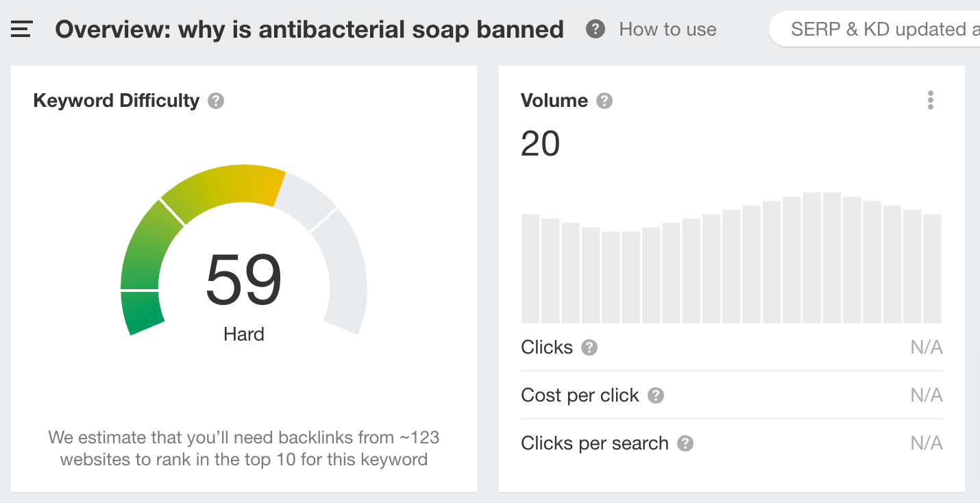Image resolution: width=980 pixels, height=503 pixels.
Task: Open Volume card three-dot options menu
Action: pos(930,101)
